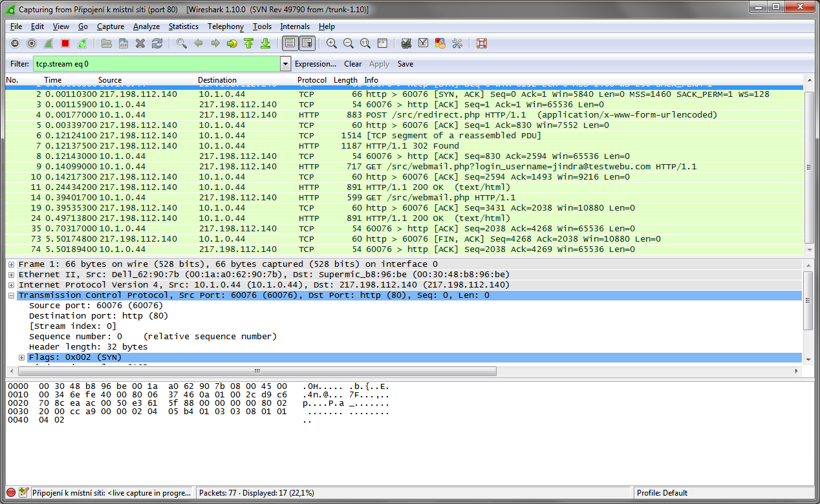Image resolution: width=820 pixels, height=504 pixels.
Task: Open the Analyze menu
Action: coord(146,26)
